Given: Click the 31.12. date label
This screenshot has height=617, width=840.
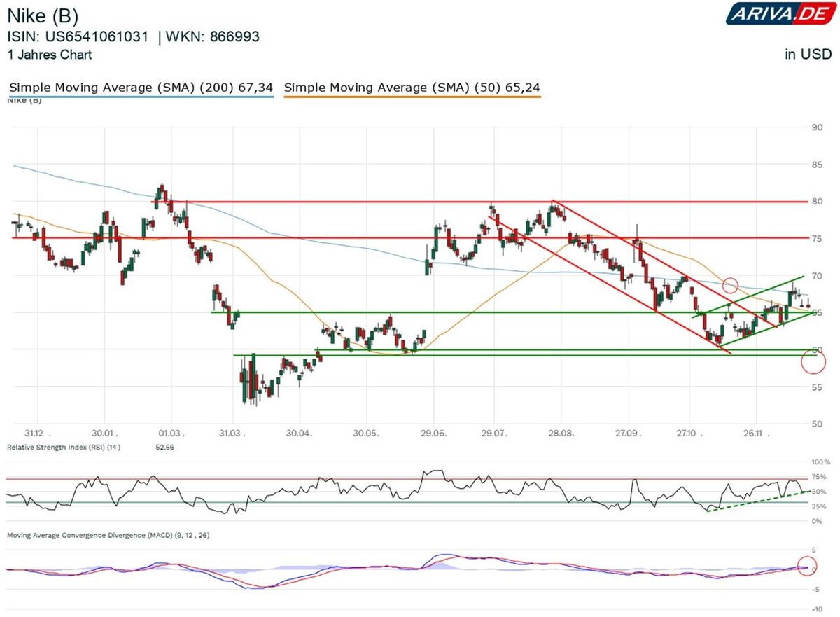Looking at the screenshot, I should [37, 434].
